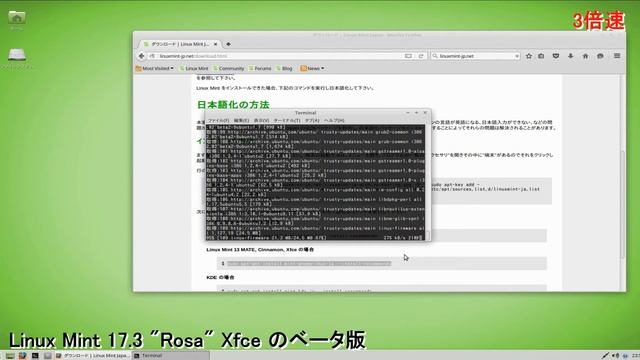The image size is (640, 360).
Task: Go to Firefox home page icon
Action: (x=585, y=56)
